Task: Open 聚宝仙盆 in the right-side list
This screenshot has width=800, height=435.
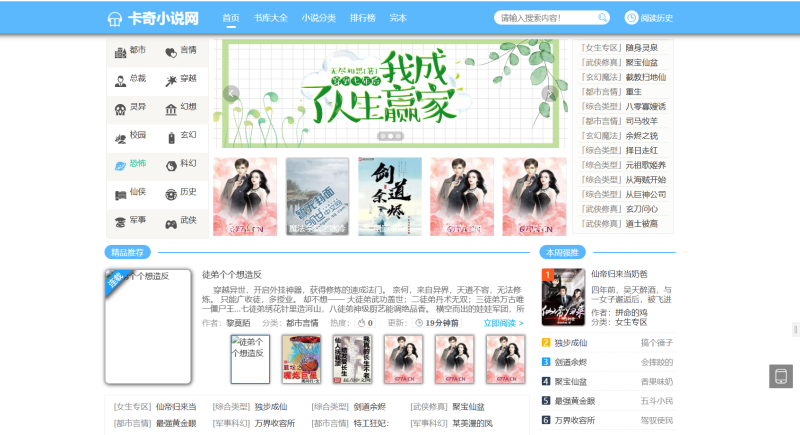Action: [x=641, y=63]
